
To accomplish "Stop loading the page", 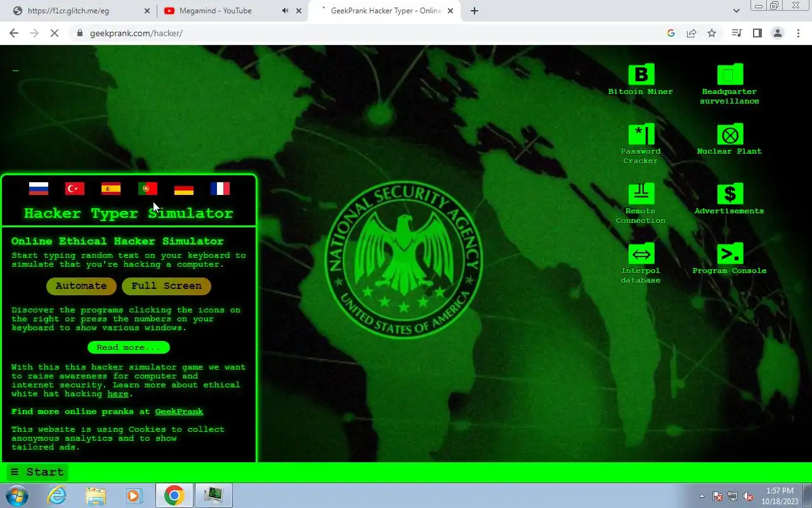I will pos(55,33).
